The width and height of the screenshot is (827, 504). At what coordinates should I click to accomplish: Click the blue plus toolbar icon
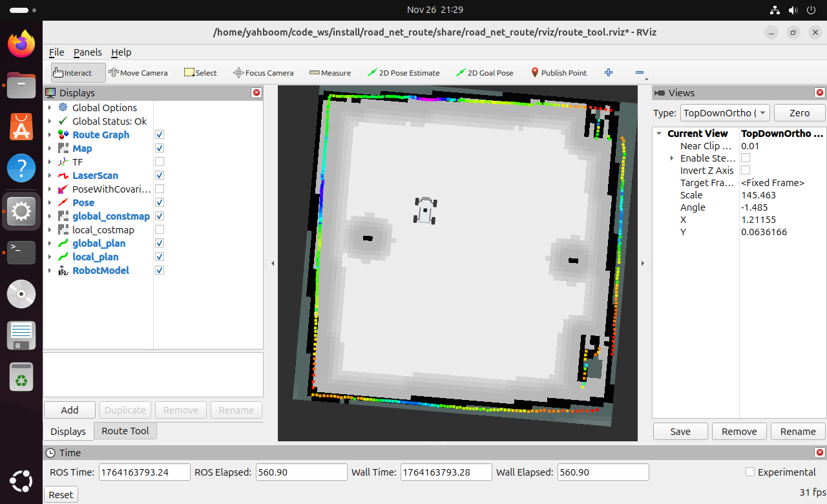click(608, 73)
